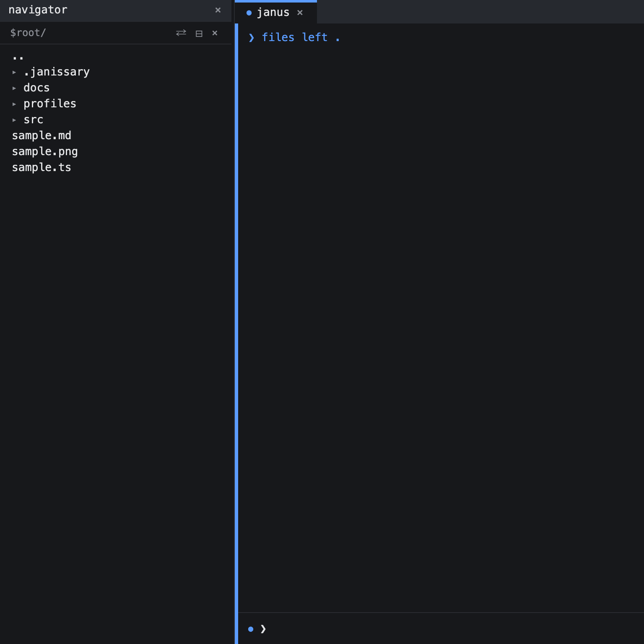This screenshot has height=644, width=644.
Task: Open the sample.md file
Action: point(42,135)
